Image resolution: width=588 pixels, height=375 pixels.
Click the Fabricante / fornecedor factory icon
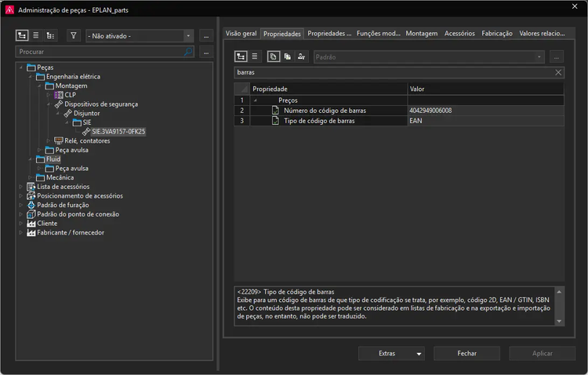coord(31,232)
